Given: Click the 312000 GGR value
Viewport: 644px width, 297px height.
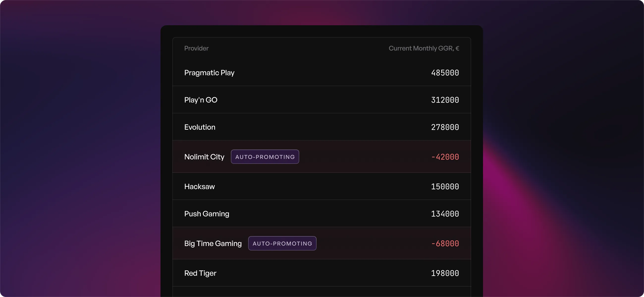Looking at the screenshot, I should click(445, 100).
